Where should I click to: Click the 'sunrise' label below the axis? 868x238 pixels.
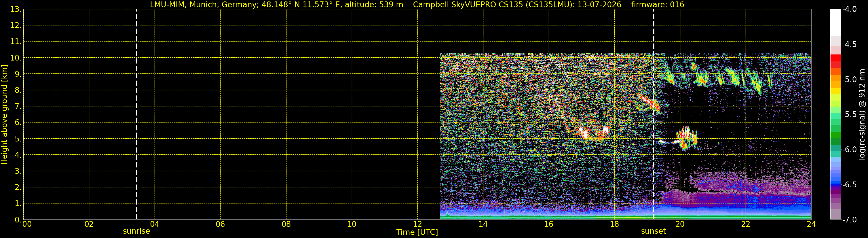136,231
